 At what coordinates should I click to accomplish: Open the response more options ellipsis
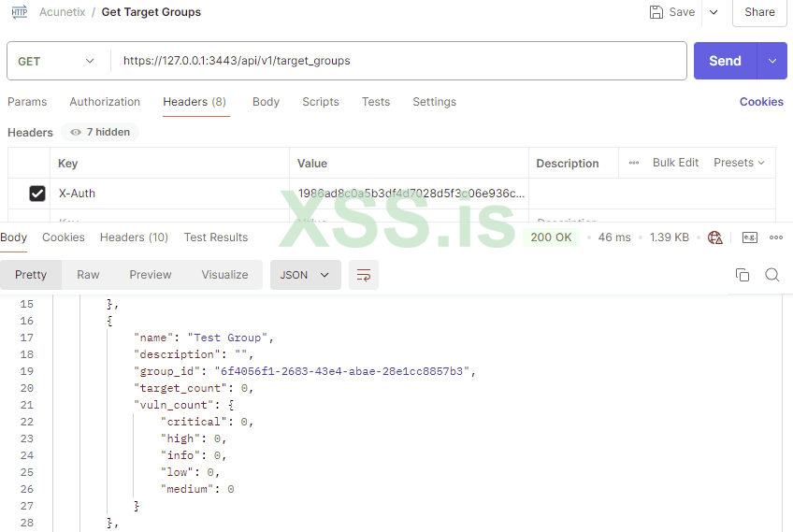[776, 237]
